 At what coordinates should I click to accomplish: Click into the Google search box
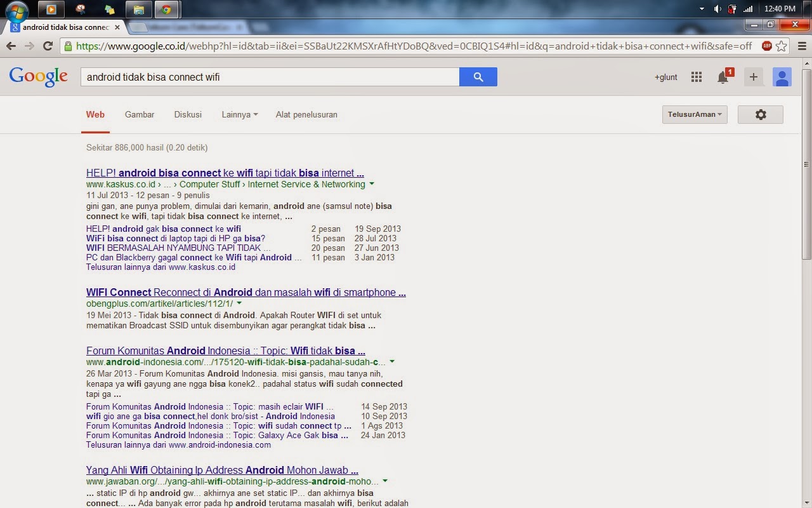pyautogui.click(x=270, y=77)
